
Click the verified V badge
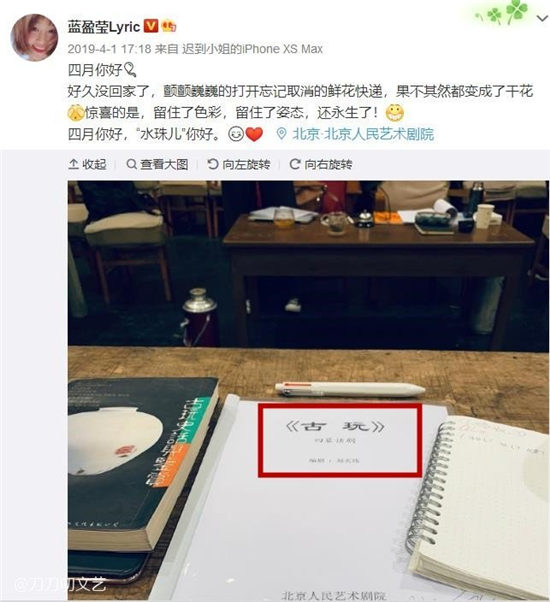click(x=151, y=26)
